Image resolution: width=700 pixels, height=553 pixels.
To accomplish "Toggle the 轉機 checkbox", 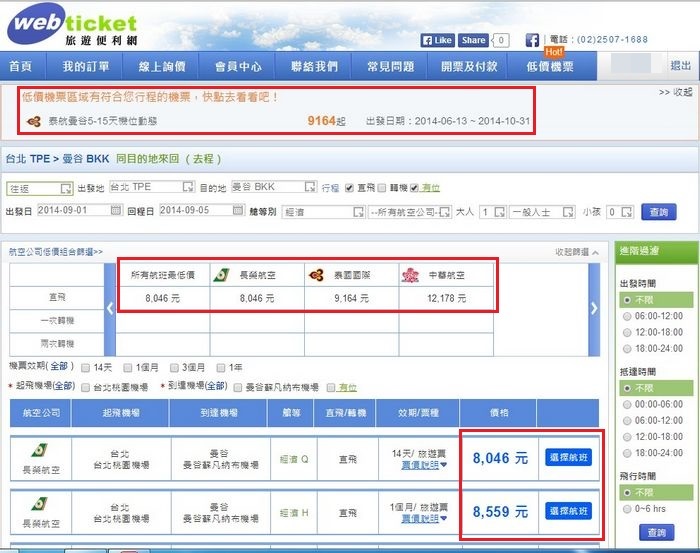I will click(381, 188).
